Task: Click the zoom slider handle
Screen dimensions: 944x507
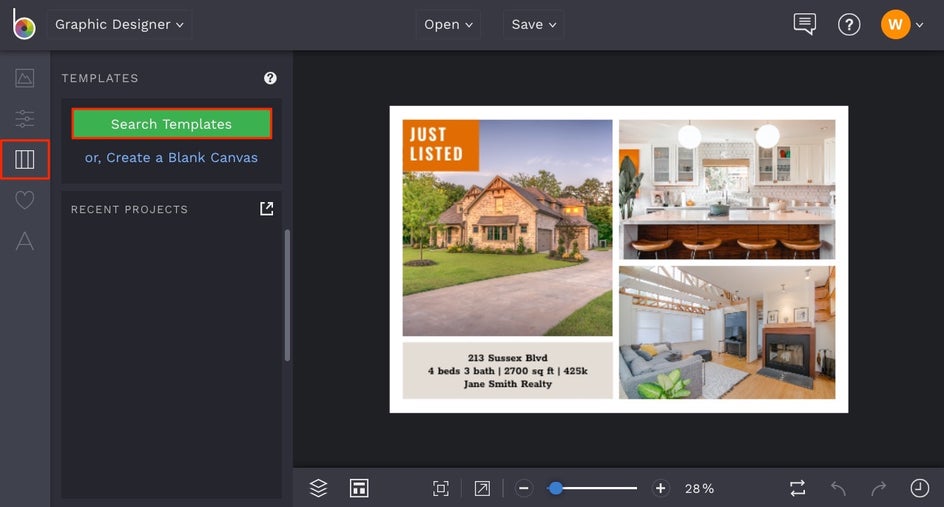Action: tap(556, 488)
